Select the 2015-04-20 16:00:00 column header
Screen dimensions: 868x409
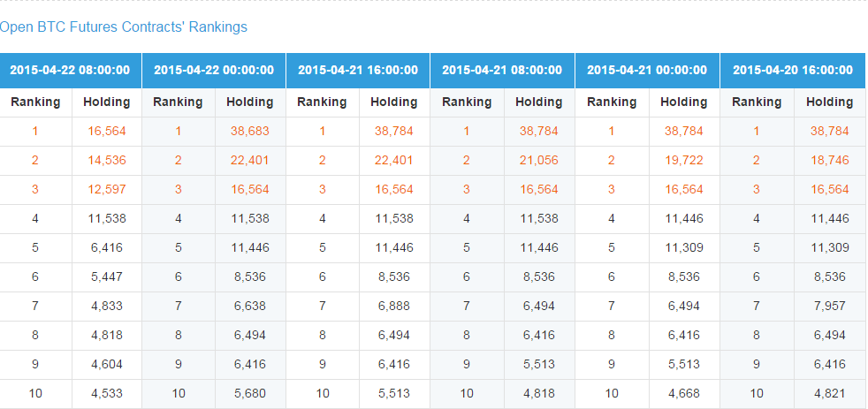tap(793, 71)
